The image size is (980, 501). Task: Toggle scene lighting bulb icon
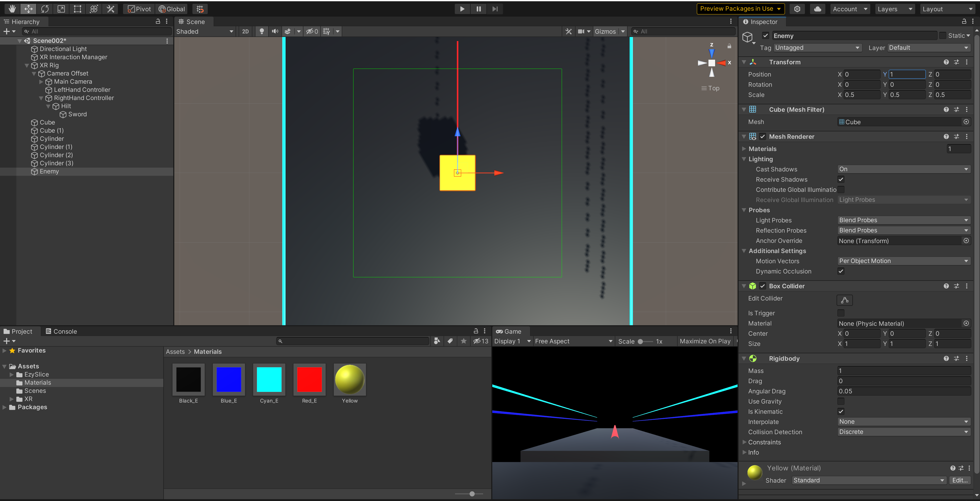[x=262, y=32]
